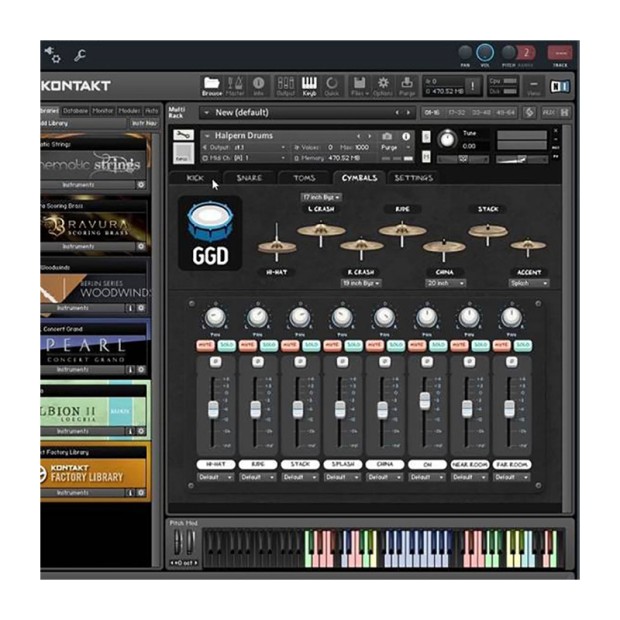Open the Options gear icon
620x620 pixels.
coord(383,86)
